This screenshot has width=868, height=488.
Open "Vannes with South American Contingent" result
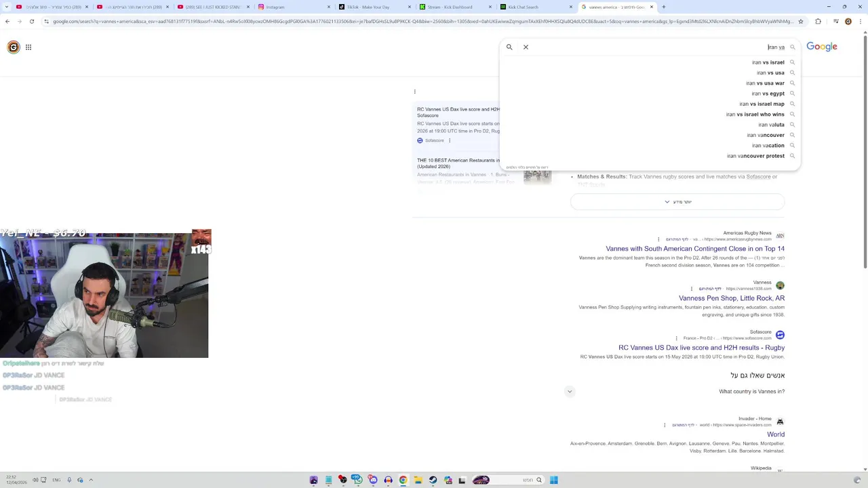click(695, 249)
